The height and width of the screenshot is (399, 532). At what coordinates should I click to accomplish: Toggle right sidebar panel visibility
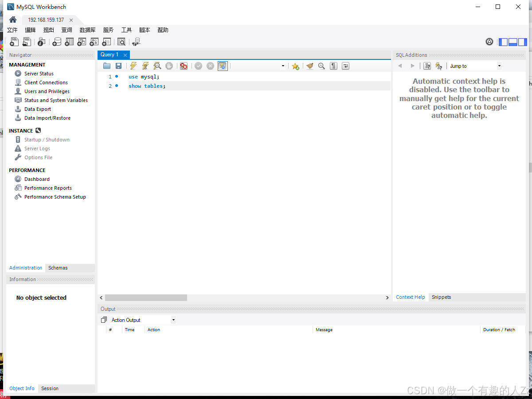point(523,42)
